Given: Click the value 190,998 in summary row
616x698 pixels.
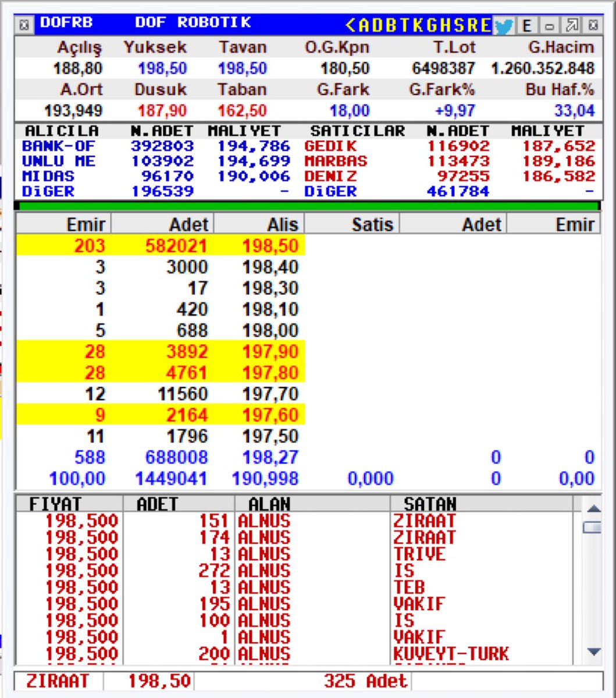Looking at the screenshot, I should click(265, 479).
